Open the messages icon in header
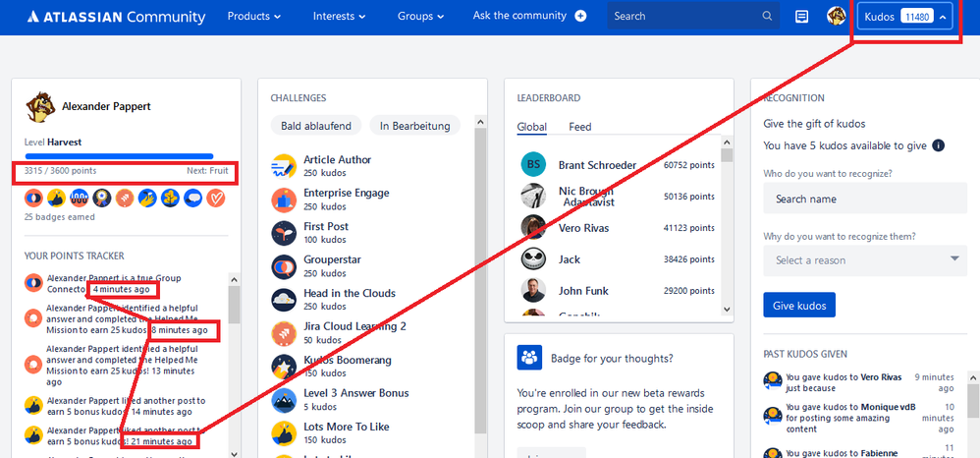This screenshot has width=980, height=458. click(802, 17)
